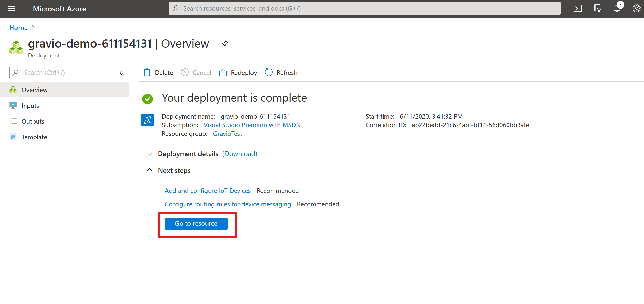Open the GravioTest resource group link
The width and height of the screenshot is (644, 304).
pyautogui.click(x=227, y=134)
